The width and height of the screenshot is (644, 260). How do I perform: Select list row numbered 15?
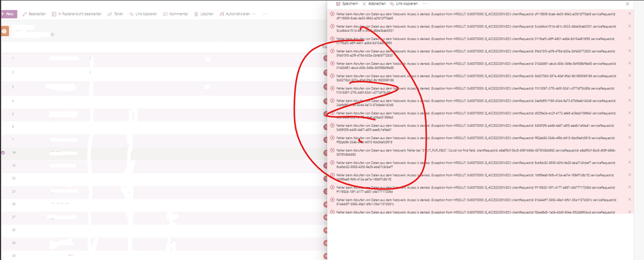pyautogui.click(x=164, y=165)
